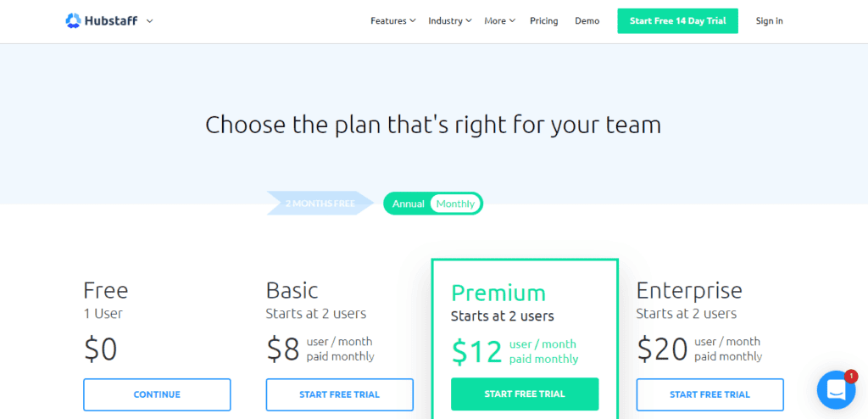Open the Features dropdown menu
Screen dimensions: 868x419
[393, 21]
